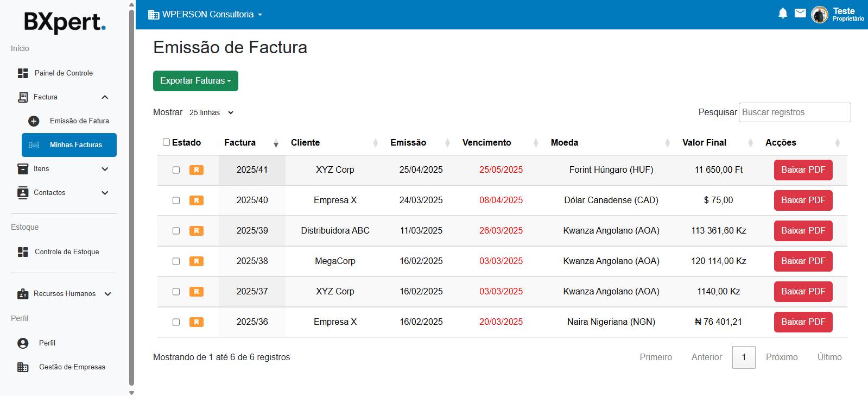Check the box for invoice 2025/40

pyautogui.click(x=176, y=200)
